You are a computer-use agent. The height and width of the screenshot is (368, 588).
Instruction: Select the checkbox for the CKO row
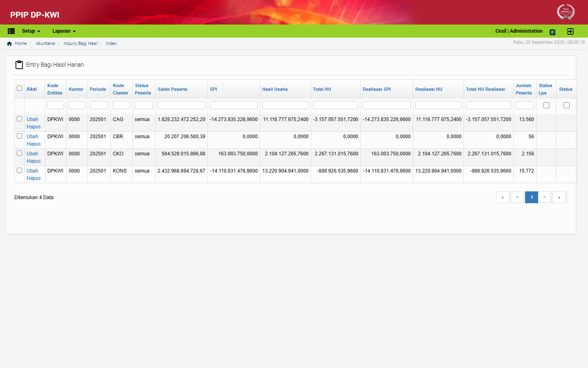19,153
